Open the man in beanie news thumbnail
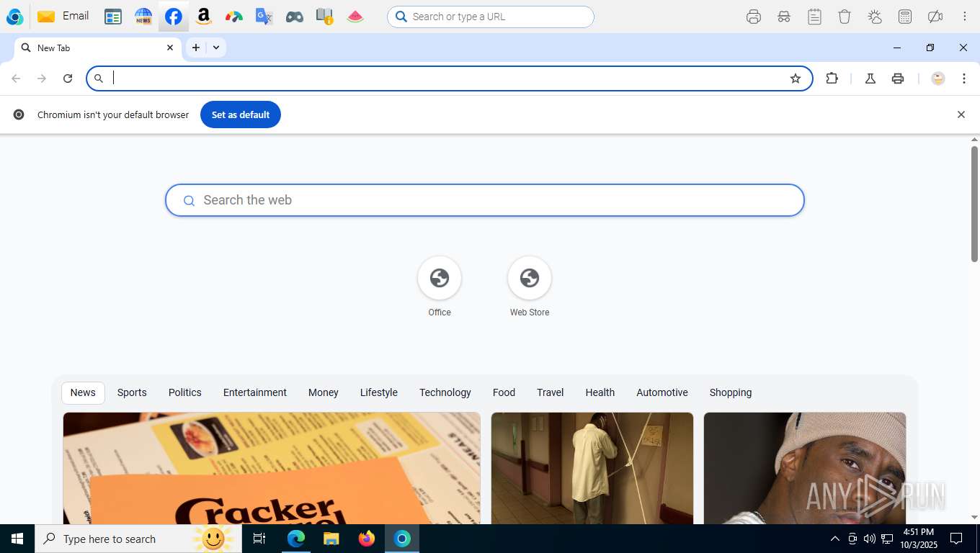This screenshot has height=553, width=980. [805, 468]
